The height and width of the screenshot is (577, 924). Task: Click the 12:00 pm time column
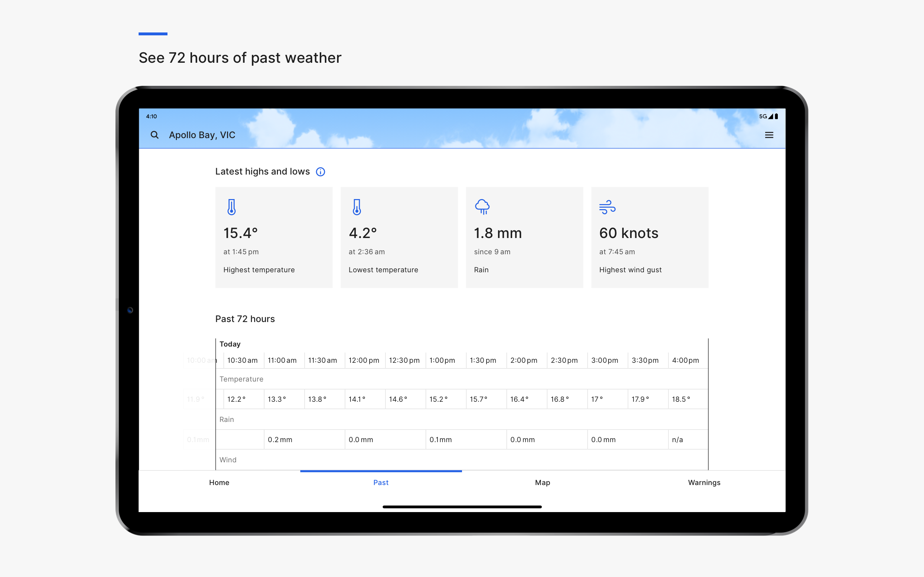click(364, 360)
